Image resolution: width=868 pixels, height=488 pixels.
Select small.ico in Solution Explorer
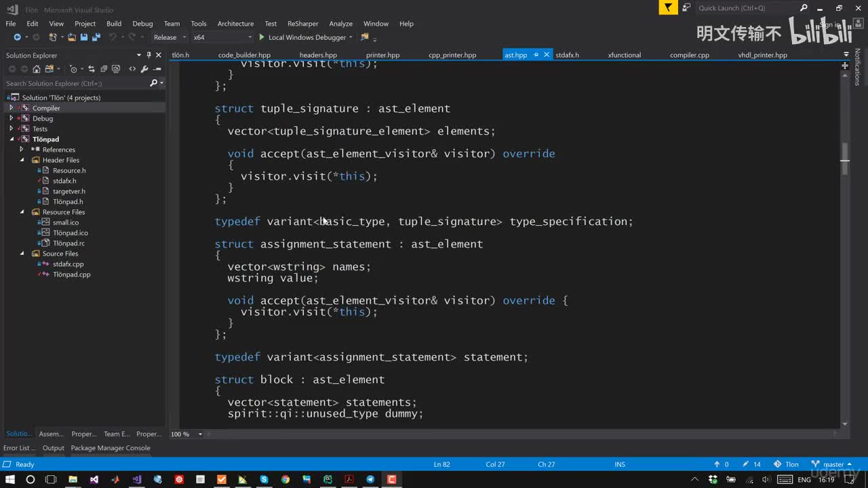(66, 222)
